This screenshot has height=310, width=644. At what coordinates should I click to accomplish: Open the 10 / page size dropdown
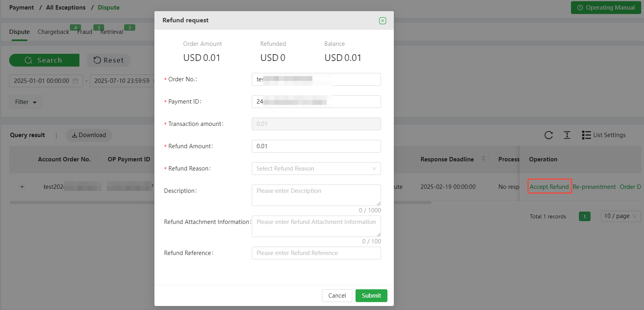[621, 216]
